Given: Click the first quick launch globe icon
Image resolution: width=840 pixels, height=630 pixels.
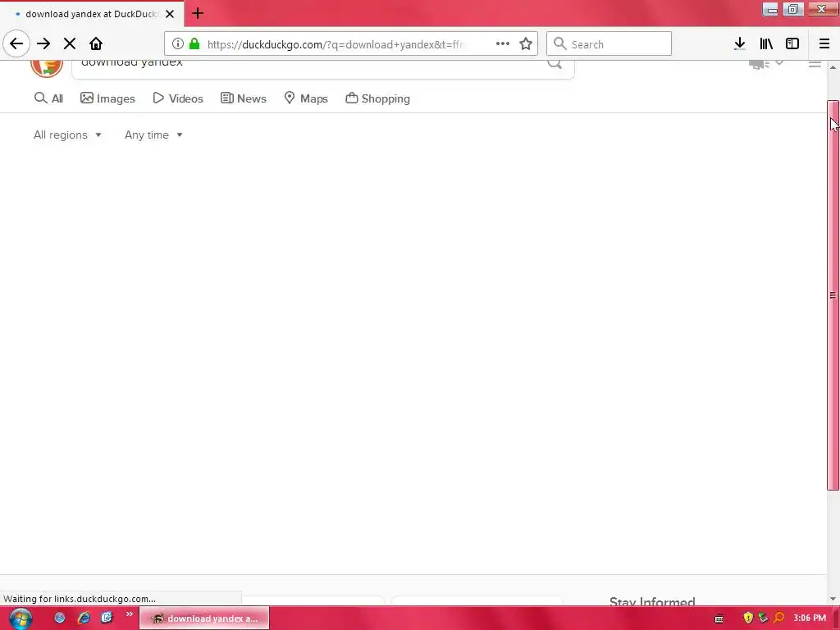Looking at the screenshot, I should (59, 619).
